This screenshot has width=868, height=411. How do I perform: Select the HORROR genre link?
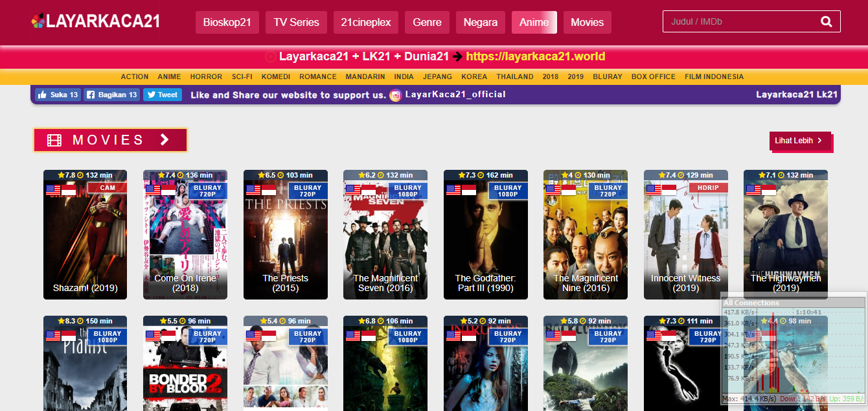[x=206, y=76]
